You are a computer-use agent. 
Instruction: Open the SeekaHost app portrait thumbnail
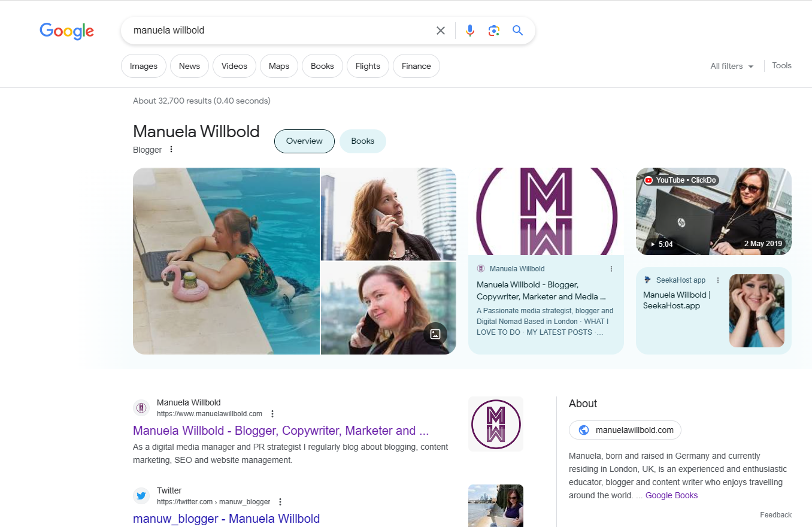(x=757, y=311)
